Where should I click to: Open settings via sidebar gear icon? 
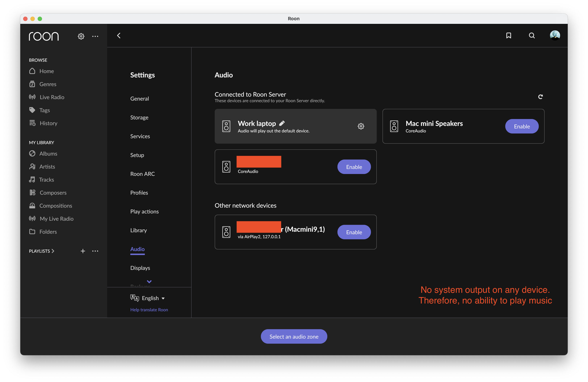click(81, 36)
